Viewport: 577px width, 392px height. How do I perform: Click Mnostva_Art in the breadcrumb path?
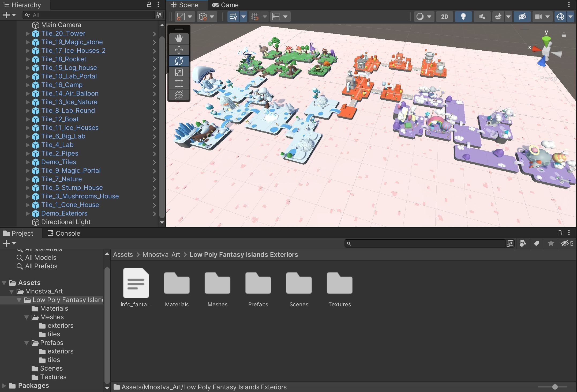[x=161, y=255]
